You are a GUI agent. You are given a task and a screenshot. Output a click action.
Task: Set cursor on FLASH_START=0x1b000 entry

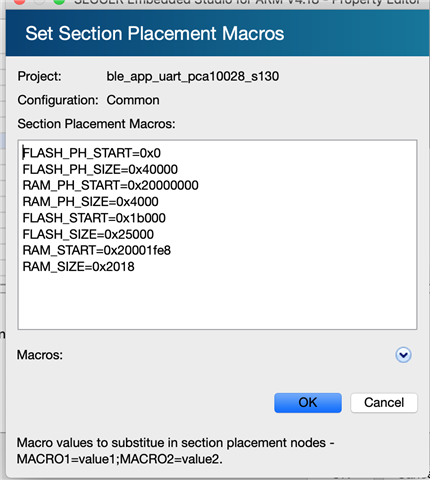click(94, 218)
